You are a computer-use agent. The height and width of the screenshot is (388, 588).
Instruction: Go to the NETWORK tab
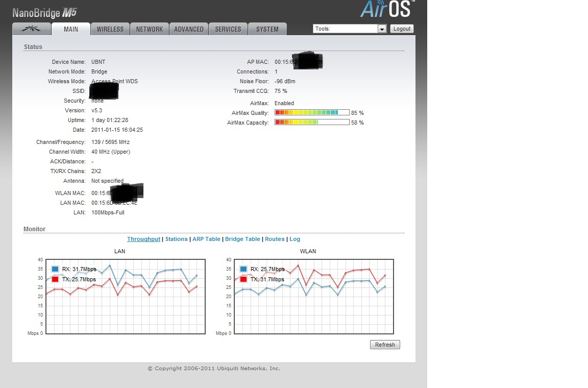[149, 29]
